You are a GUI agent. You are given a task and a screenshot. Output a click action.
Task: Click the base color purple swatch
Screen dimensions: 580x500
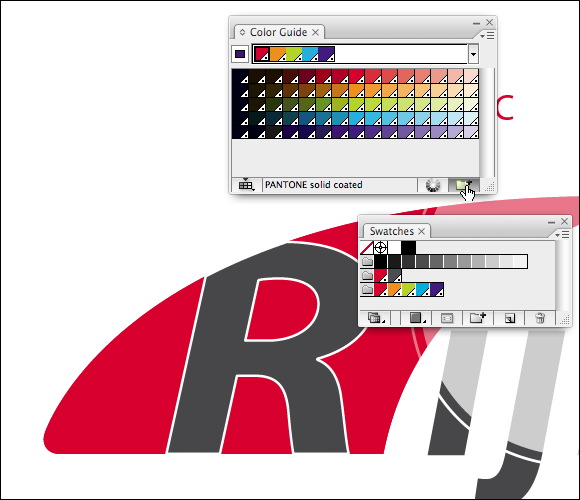240,54
